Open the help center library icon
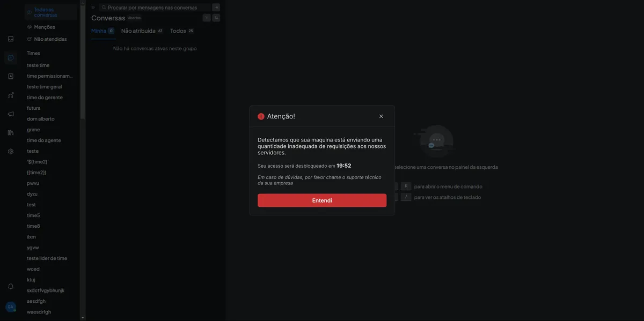 click(x=11, y=132)
